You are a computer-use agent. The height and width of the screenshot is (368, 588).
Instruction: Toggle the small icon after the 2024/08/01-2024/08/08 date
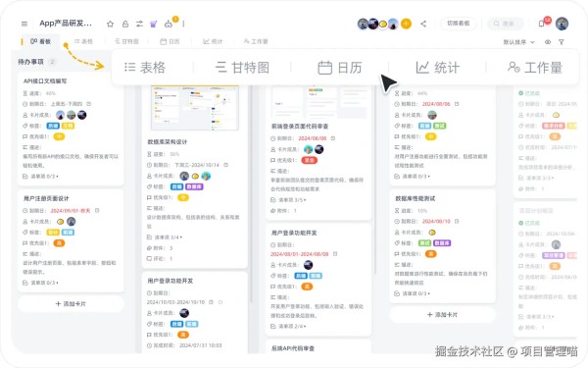point(335,254)
